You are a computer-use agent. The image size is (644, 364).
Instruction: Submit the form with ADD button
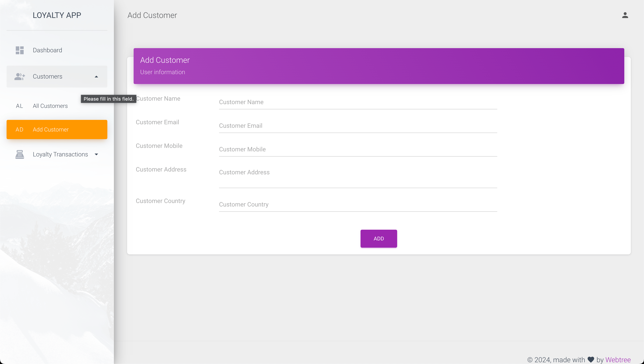[379, 238]
